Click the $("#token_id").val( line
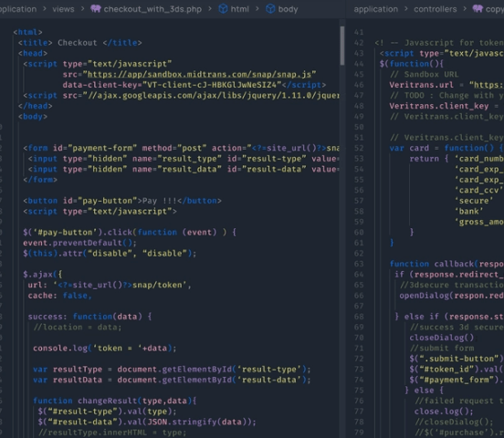This screenshot has width=504, height=438. click(457, 370)
